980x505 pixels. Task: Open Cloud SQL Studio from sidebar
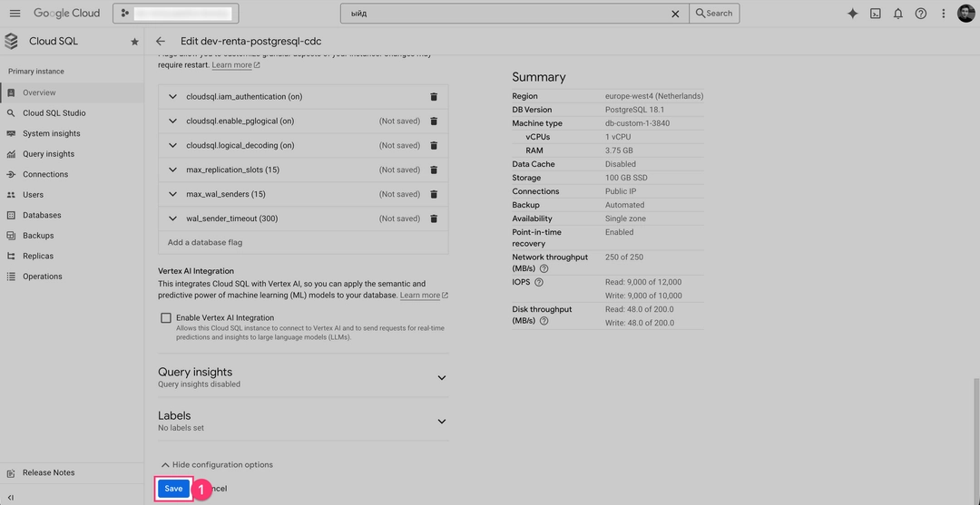pyautogui.click(x=54, y=113)
